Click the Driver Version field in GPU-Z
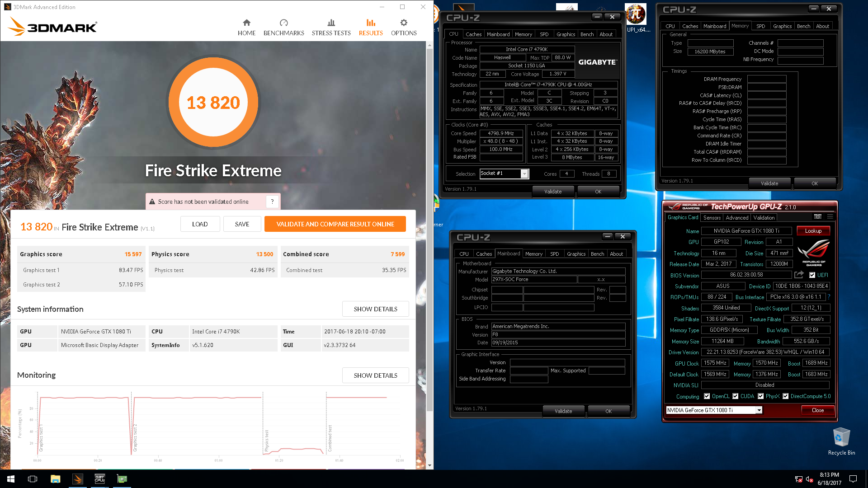This screenshot has width=868, height=488. tap(765, 352)
